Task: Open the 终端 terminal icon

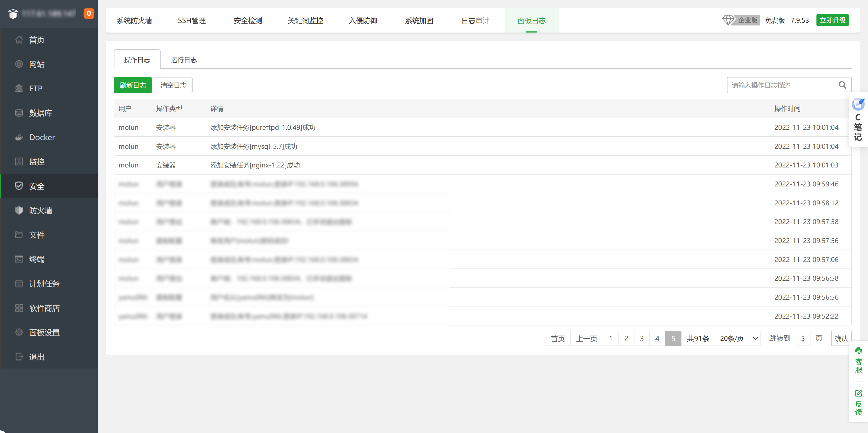Action: point(19,259)
